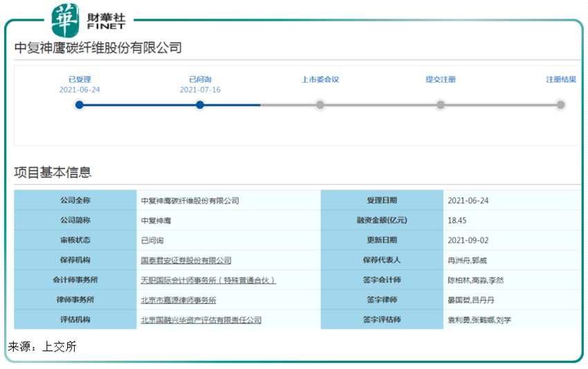Click the 受理日期 header cell
Viewport: 588px width, 369px height.
[x=382, y=200]
